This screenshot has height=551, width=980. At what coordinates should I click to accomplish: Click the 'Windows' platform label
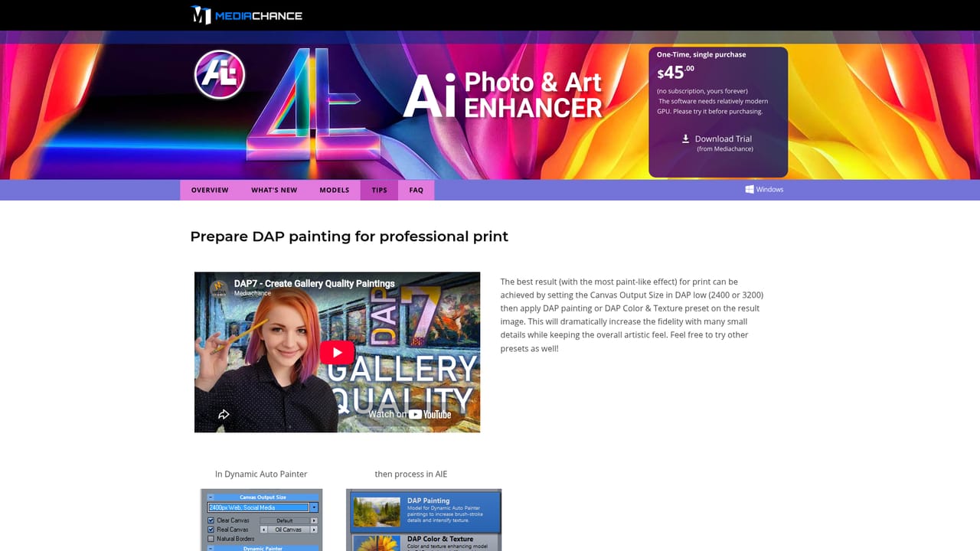pyautogui.click(x=769, y=189)
